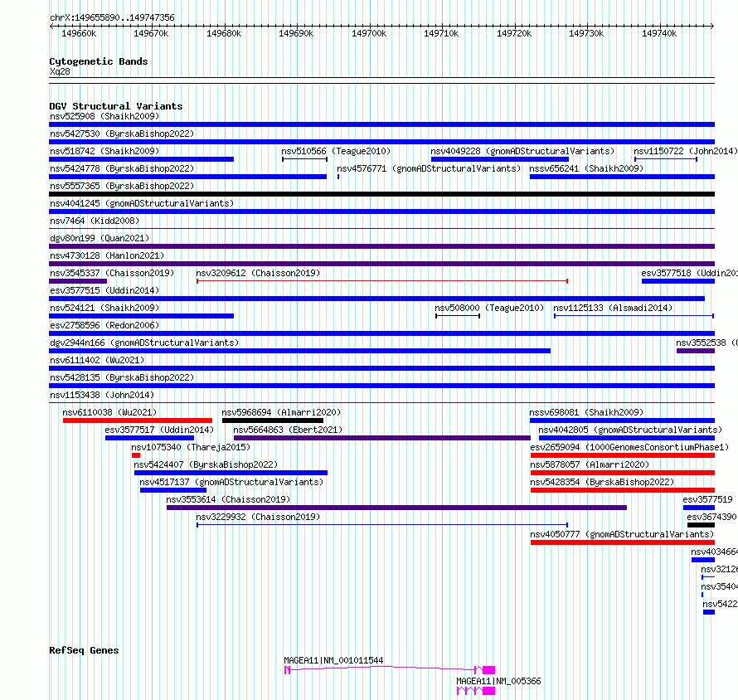Select nsv4042805 (gnomADStructuralVariants) label
The width and height of the screenshot is (738, 700).
click(630, 430)
